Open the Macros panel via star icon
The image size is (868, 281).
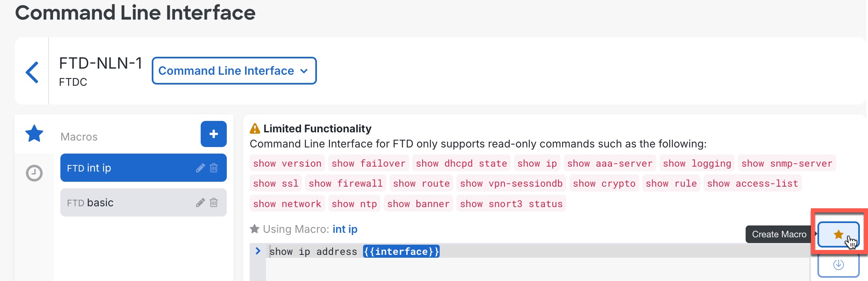34,133
